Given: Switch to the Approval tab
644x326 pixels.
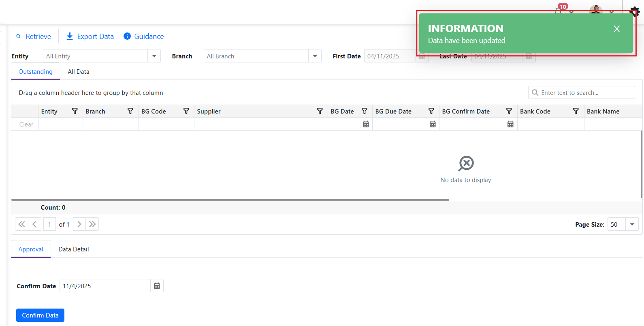Looking at the screenshot, I should (x=31, y=249).
